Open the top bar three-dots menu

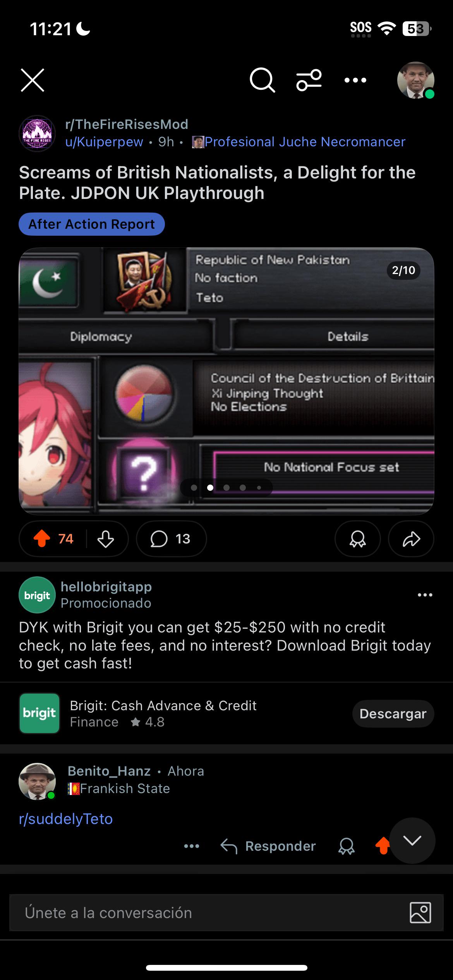[x=355, y=80]
